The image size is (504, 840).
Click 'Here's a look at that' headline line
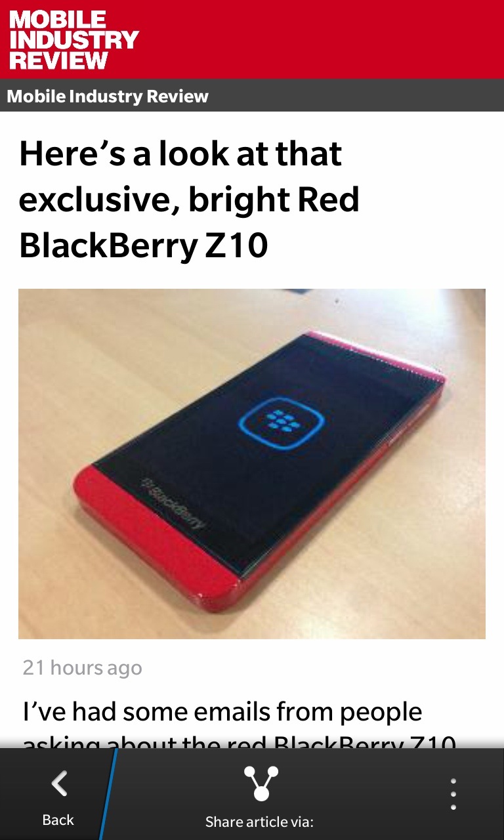(180, 155)
